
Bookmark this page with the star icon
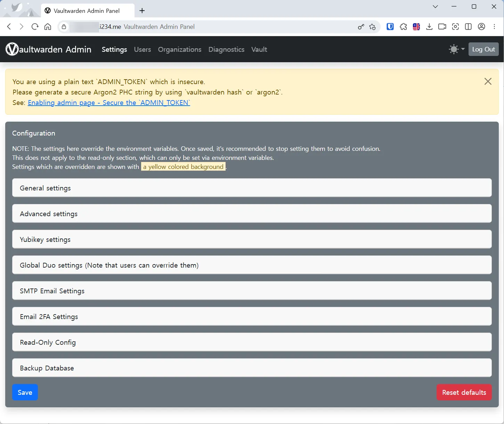[373, 27]
